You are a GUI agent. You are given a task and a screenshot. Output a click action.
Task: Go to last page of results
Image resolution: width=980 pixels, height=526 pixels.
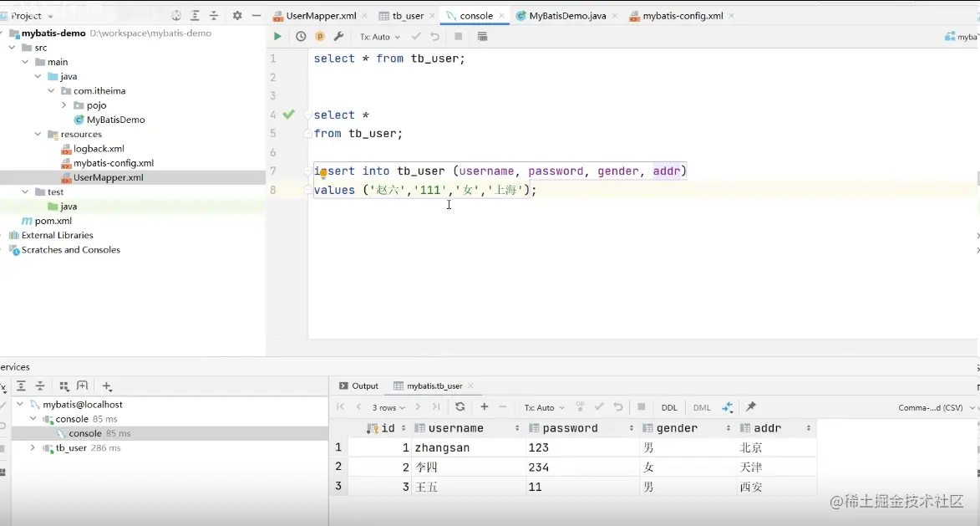436,406
